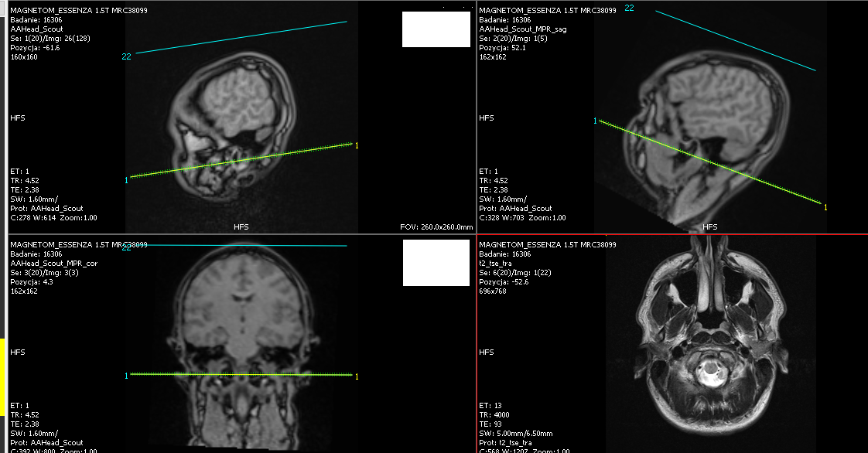868x453 pixels.
Task: Click the 'Pozycja: 4.3' value
Action: (32, 281)
